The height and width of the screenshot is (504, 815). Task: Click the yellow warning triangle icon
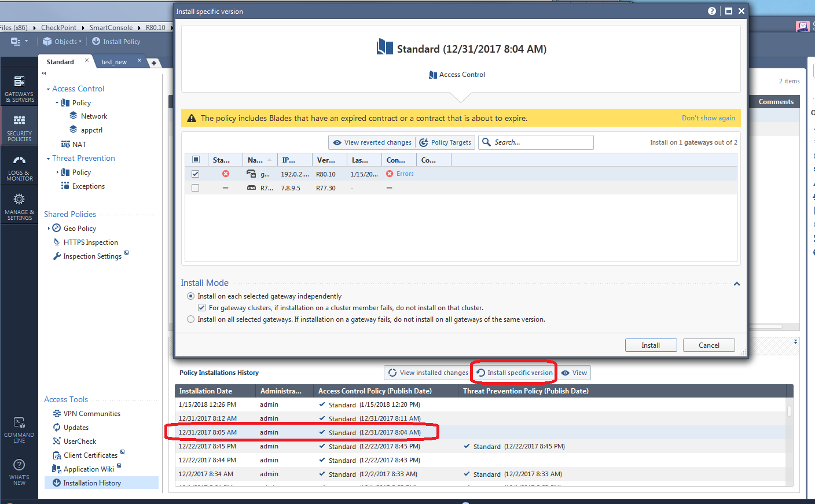(x=192, y=118)
